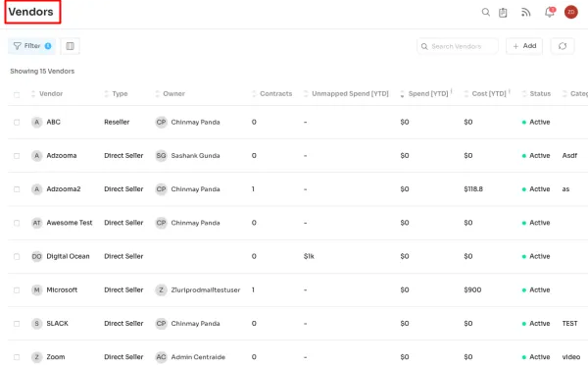Sort by Unmapped Spend [YTD] column
588x366 pixels.
click(346, 94)
